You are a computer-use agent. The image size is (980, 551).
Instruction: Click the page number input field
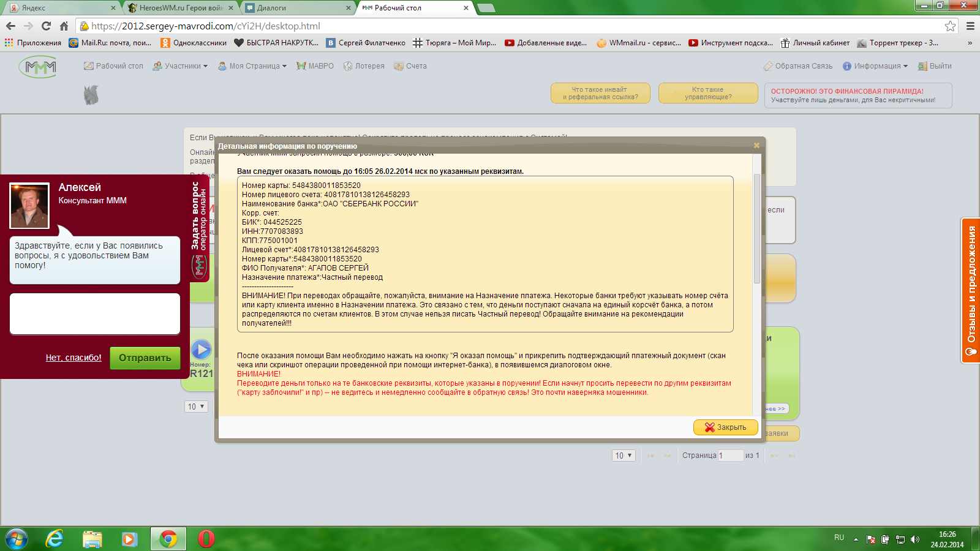tap(730, 455)
